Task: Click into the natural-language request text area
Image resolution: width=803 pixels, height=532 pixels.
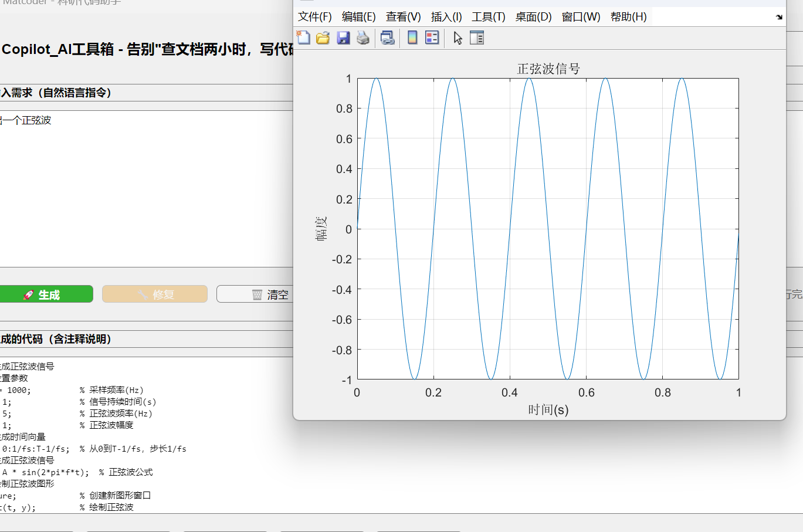Action: click(147, 188)
